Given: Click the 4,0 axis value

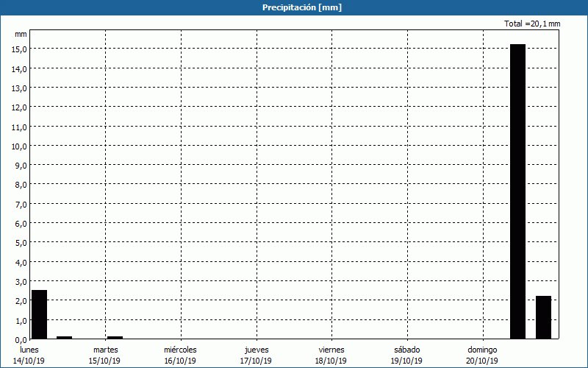Looking at the screenshot, I should (21, 263).
